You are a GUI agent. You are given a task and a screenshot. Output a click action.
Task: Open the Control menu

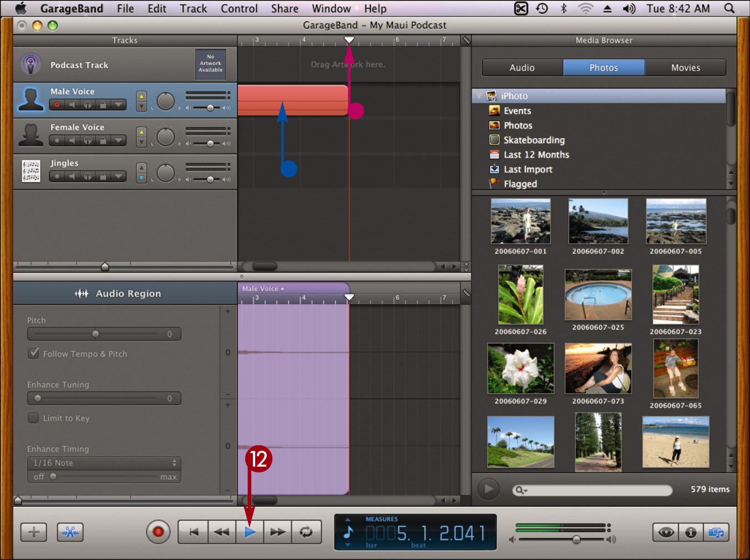[239, 8]
